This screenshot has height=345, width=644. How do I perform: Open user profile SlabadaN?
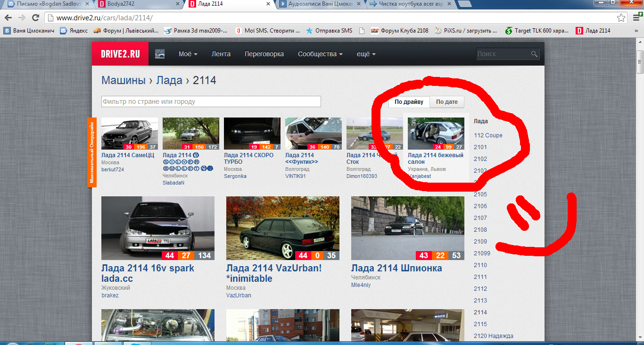[173, 183]
